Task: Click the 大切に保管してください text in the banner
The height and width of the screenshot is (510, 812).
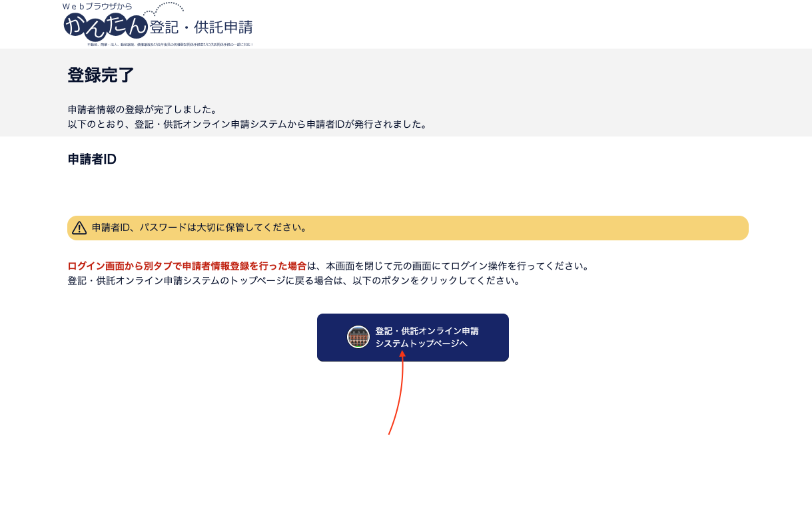Action: (252, 228)
